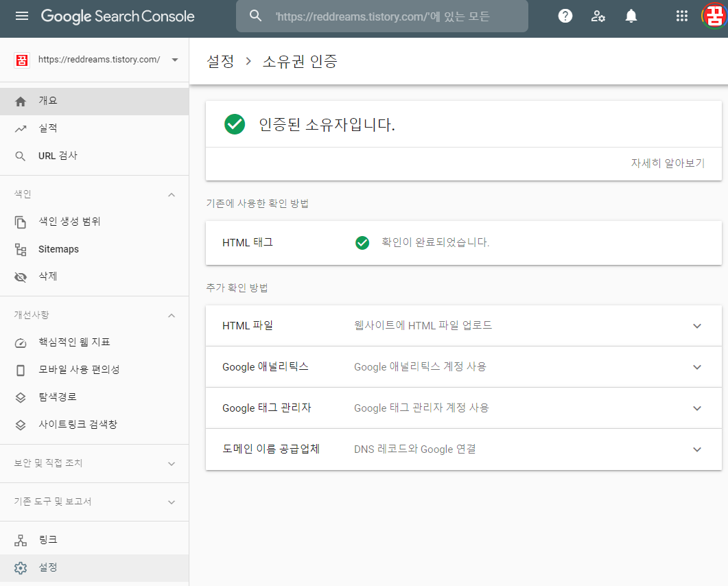
Task: Click the layers icon beside 탐색경로
Action: click(x=21, y=397)
